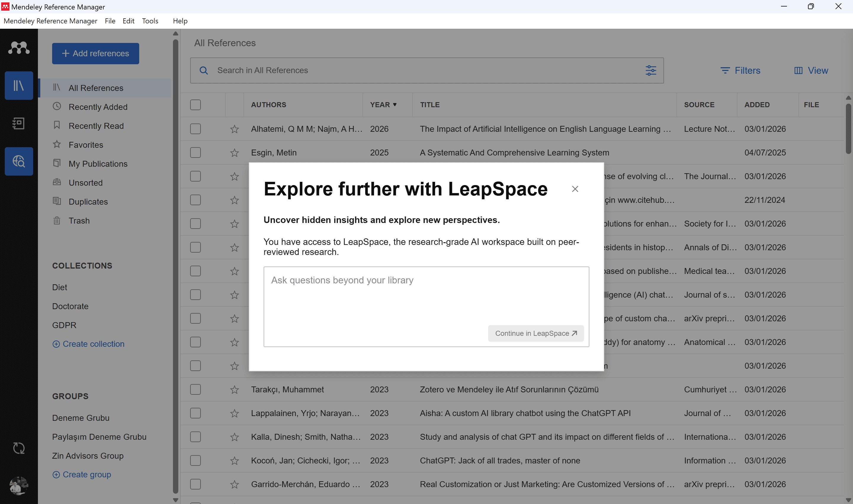Open My Publications
Image resolution: width=853 pixels, height=504 pixels.
pos(98,164)
